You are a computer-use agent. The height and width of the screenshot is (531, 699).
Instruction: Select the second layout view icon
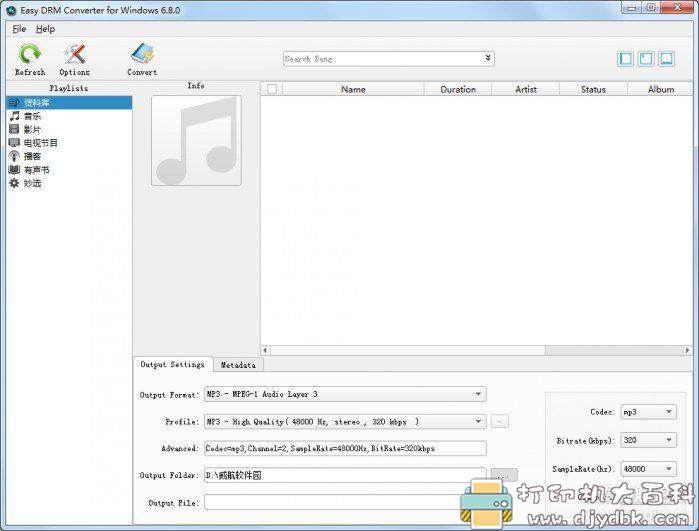pos(646,59)
